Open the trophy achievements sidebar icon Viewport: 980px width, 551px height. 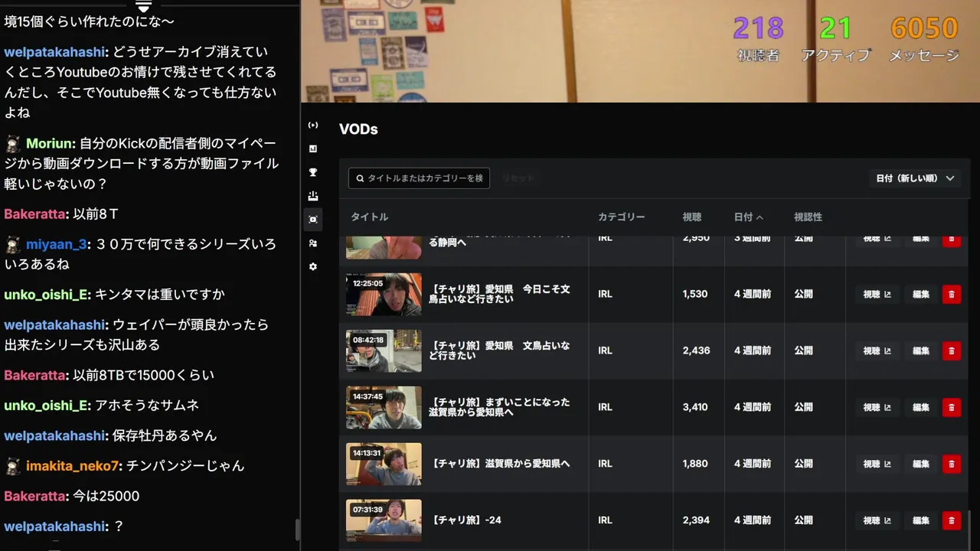coord(313,172)
